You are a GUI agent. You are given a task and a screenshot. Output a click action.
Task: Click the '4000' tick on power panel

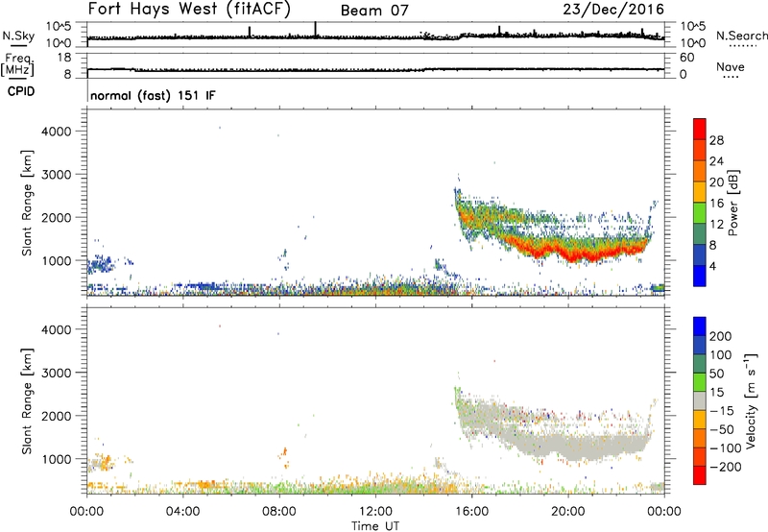pyautogui.click(x=57, y=132)
